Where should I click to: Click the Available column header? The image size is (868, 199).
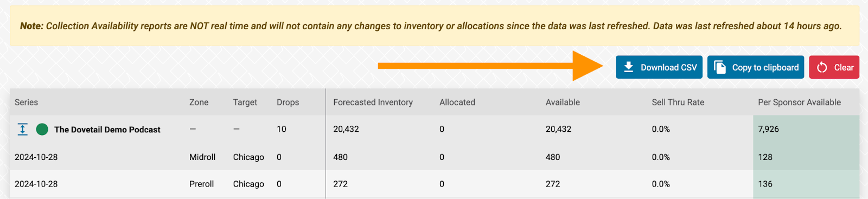(563, 102)
